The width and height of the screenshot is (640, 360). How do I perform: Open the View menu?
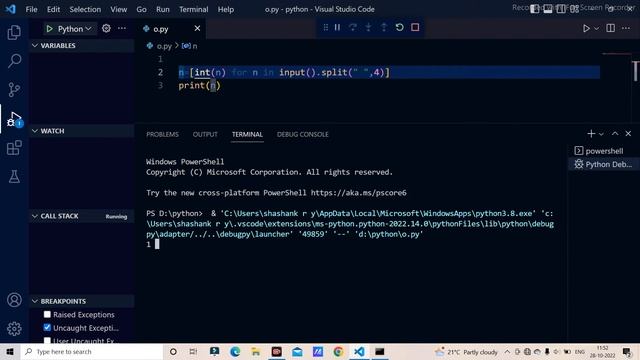118,9
